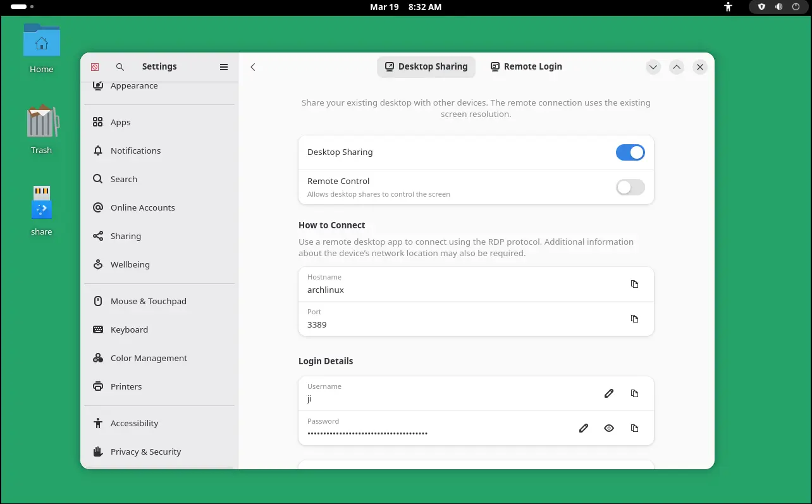Select the Desktop Sharing tab
Screen dimensions: 812x504
(x=426, y=66)
